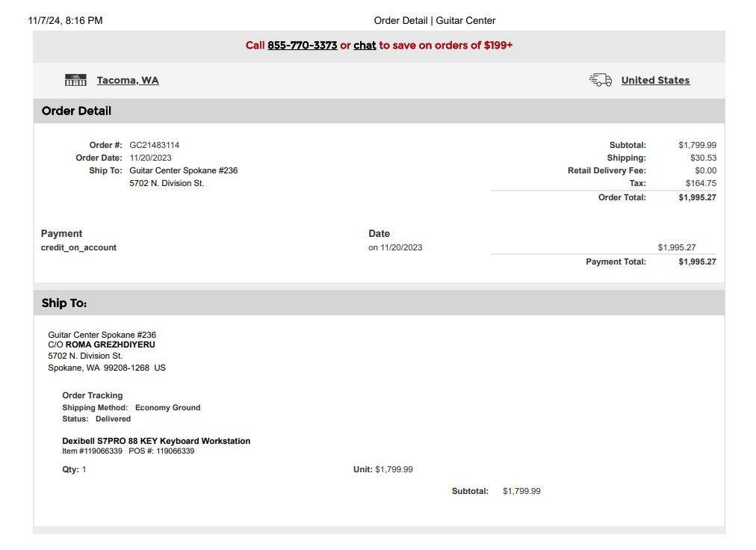Select order number GC21483114

point(155,145)
